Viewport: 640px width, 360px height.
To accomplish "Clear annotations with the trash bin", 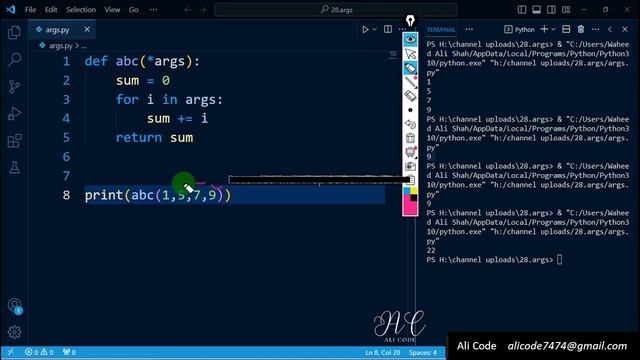I will pyautogui.click(x=410, y=138).
